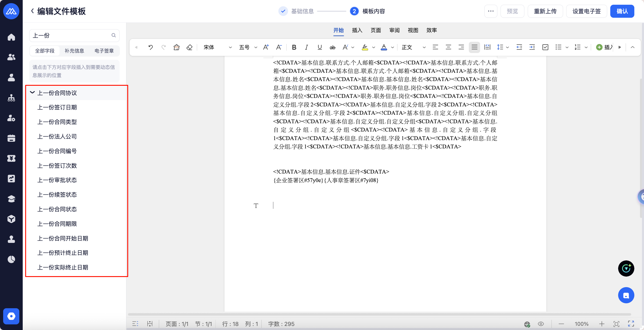The height and width of the screenshot is (330, 644).
Task: Select the 电子签章 field tab
Action: [104, 51]
